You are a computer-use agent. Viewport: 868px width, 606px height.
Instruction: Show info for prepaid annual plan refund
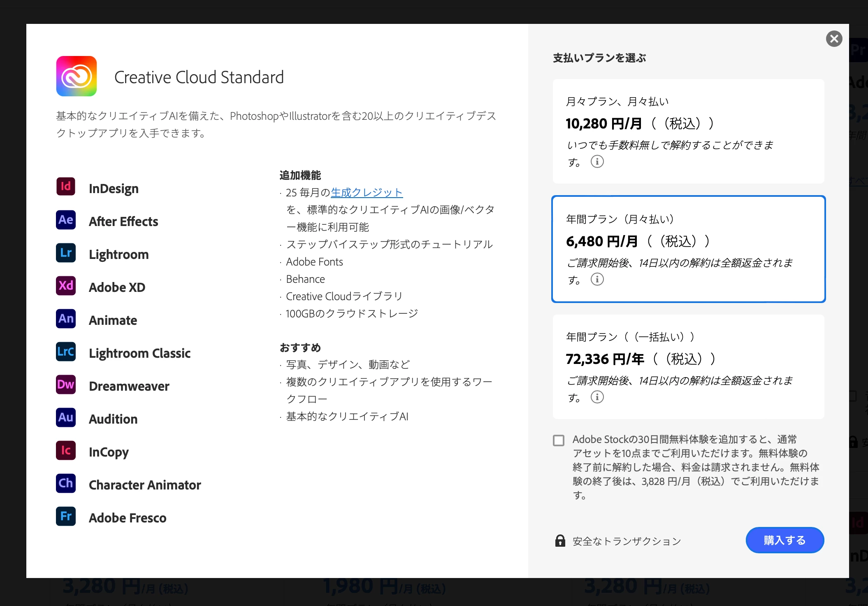point(597,397)
